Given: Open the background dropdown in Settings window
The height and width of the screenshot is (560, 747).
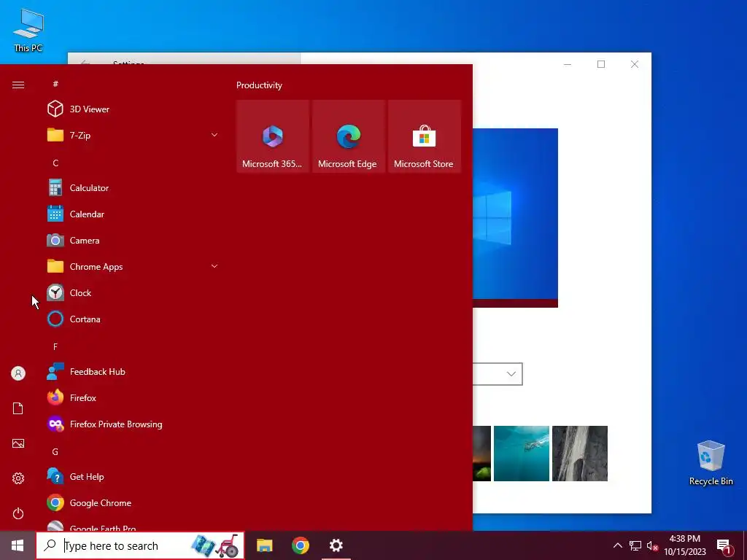Looking at the screenshot, I should tap(498, 374).
